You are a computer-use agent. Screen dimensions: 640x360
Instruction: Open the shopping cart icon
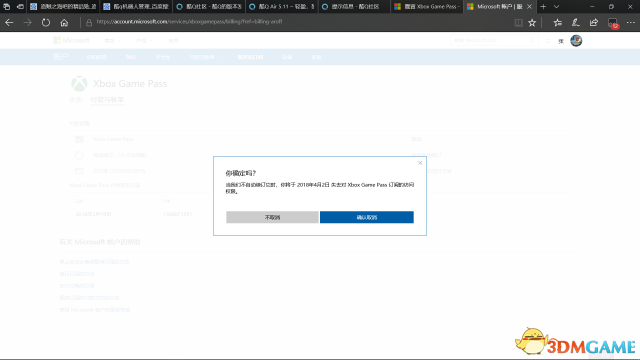click(548, 41)
